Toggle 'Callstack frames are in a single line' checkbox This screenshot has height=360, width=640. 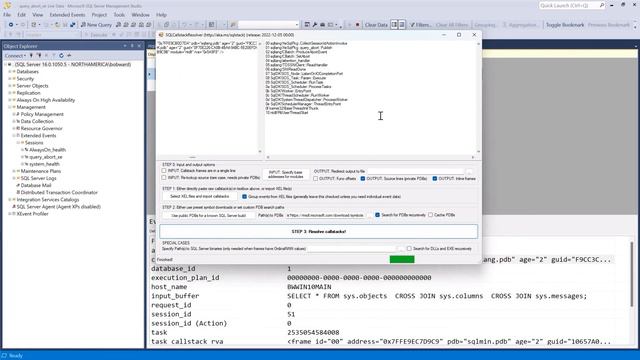(164, 171)
